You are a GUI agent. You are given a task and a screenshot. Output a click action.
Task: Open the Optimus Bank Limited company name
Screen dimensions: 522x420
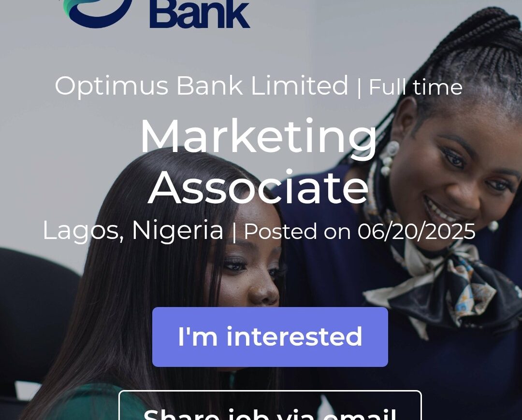pos(202,86)
